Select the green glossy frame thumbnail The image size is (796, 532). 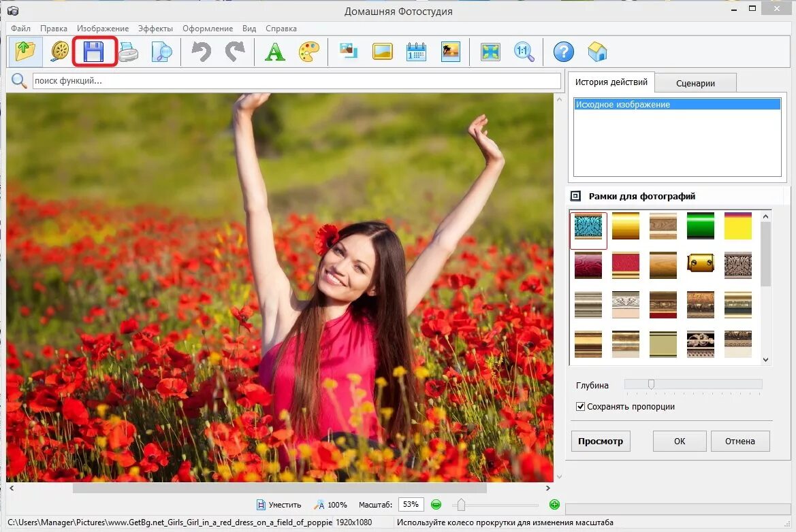coord(700,226)
